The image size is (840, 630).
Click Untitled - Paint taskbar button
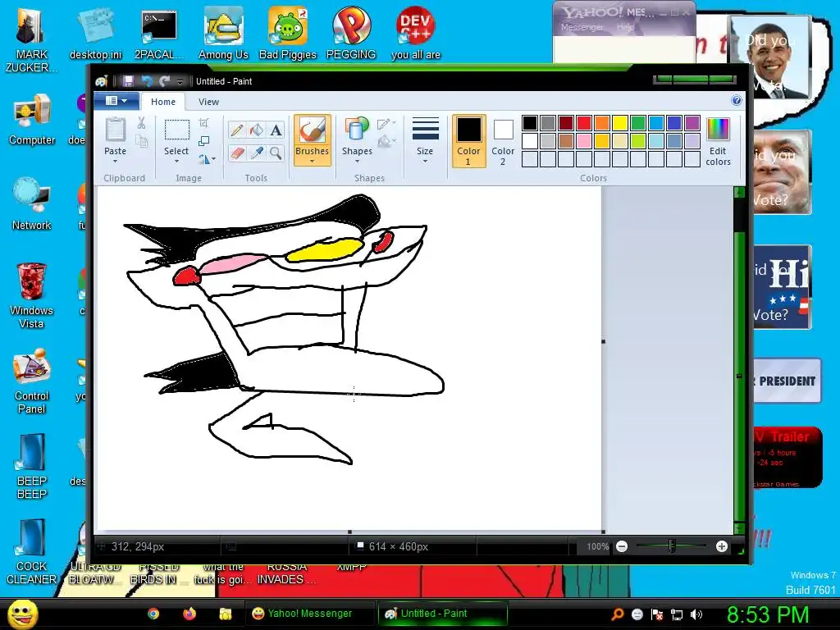pos(442,614)
